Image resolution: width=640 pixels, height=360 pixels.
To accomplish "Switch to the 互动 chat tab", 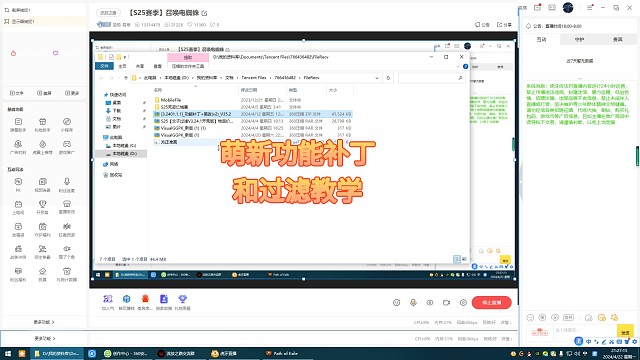I will coord(541,39).
